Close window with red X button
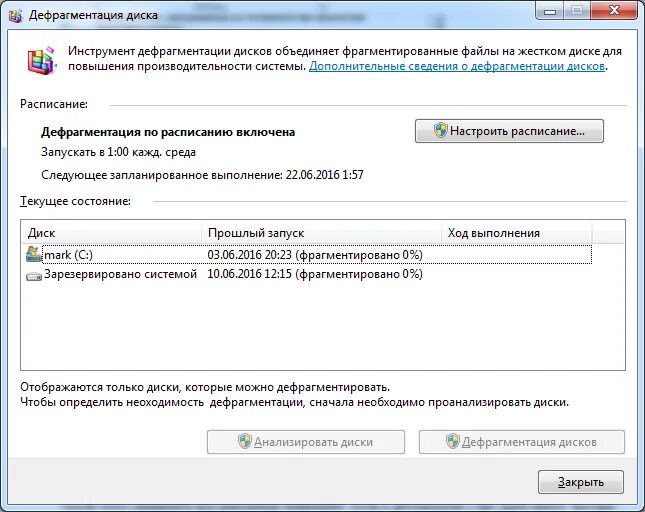 614,11
